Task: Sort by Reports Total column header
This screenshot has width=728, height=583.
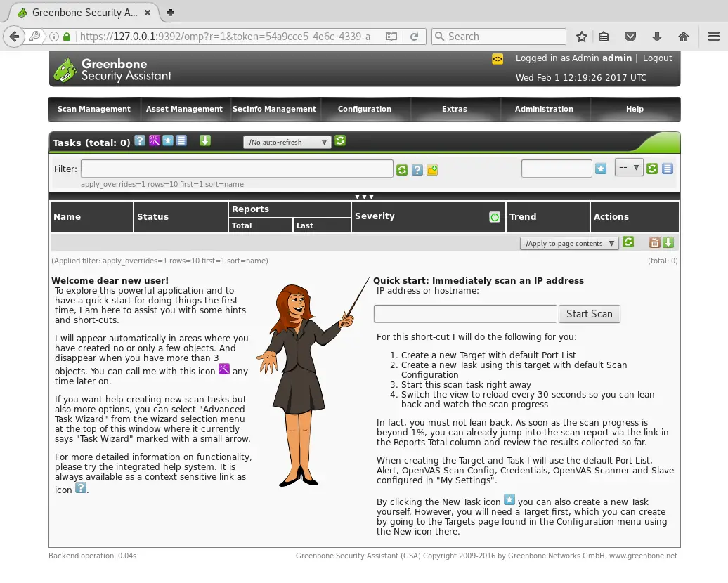Action: tap(242, 225)
